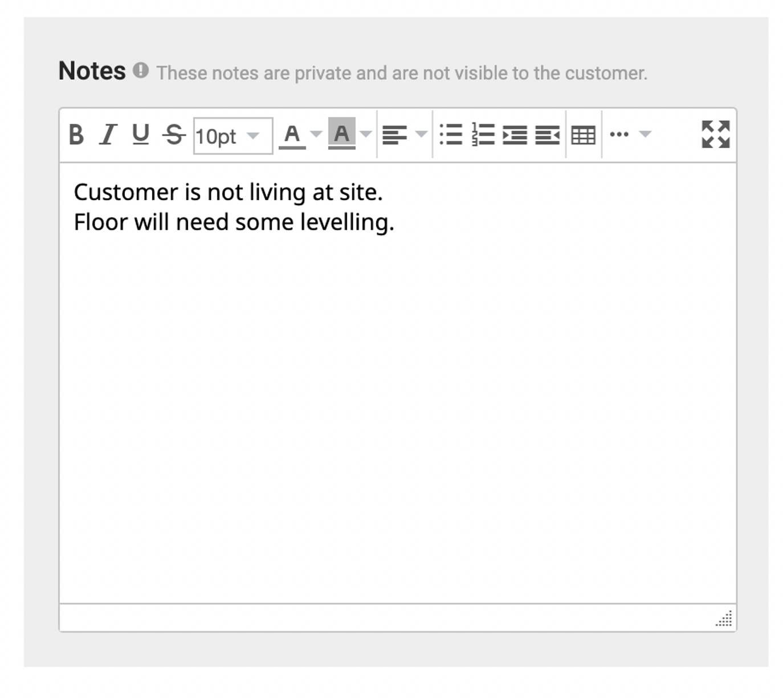Insert a bulleted list
The image size is (783, 700).
point(451,135)
